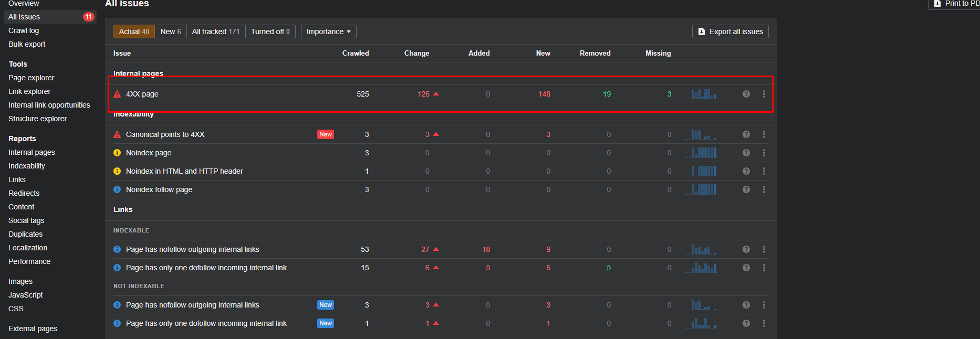Open kebab menu for indexable one dofollow incoming link row

[764, 268]
